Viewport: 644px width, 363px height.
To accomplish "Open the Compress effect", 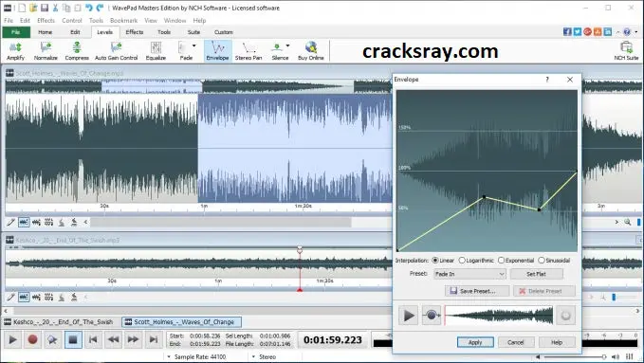I will click(x=77, y=51).
